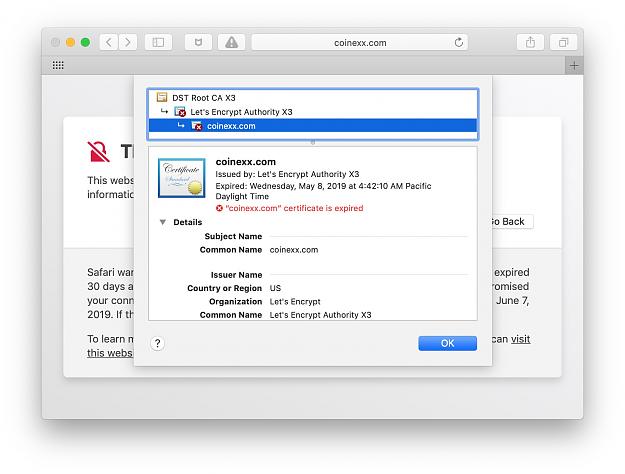Image resolution: width=625 pixels, height=474 pixels.
Task: Click the red error icon beside expired message
Action: click(x=219, y=208)
